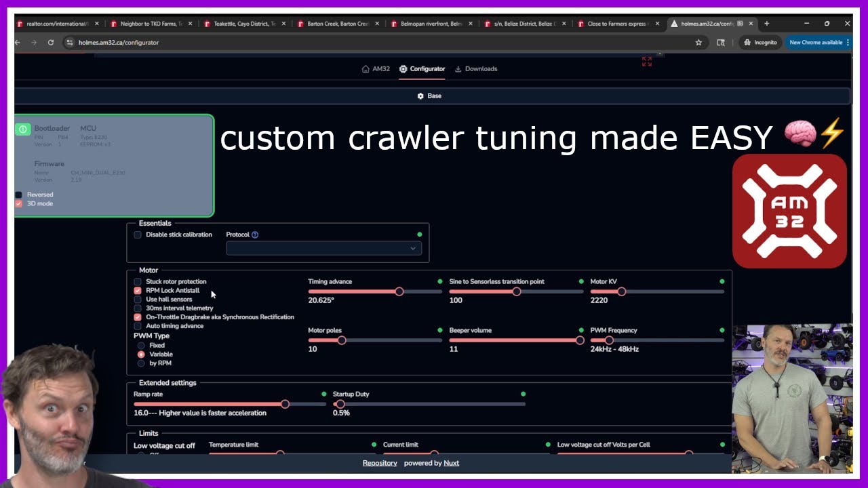868x488 pixels.
Task: Click the Motor poles slider handle
Action: [342, 340]
